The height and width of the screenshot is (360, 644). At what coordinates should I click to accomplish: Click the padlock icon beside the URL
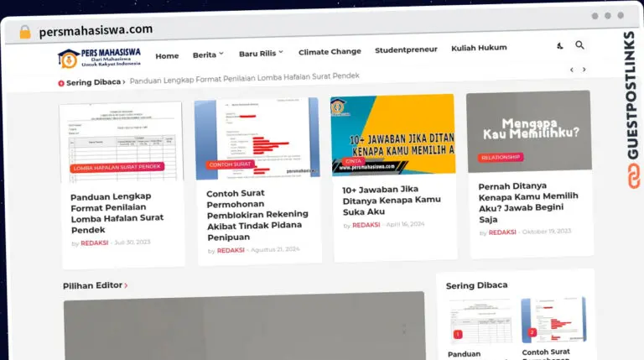pyautogui.click(x=25, y=32)
